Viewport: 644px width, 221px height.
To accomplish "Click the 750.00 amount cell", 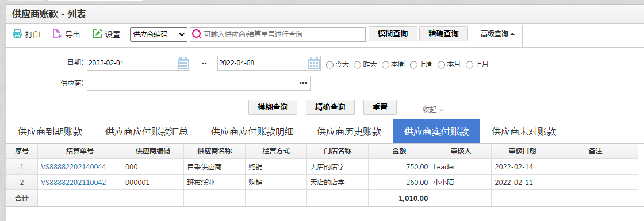I will [x=399, y=167].
